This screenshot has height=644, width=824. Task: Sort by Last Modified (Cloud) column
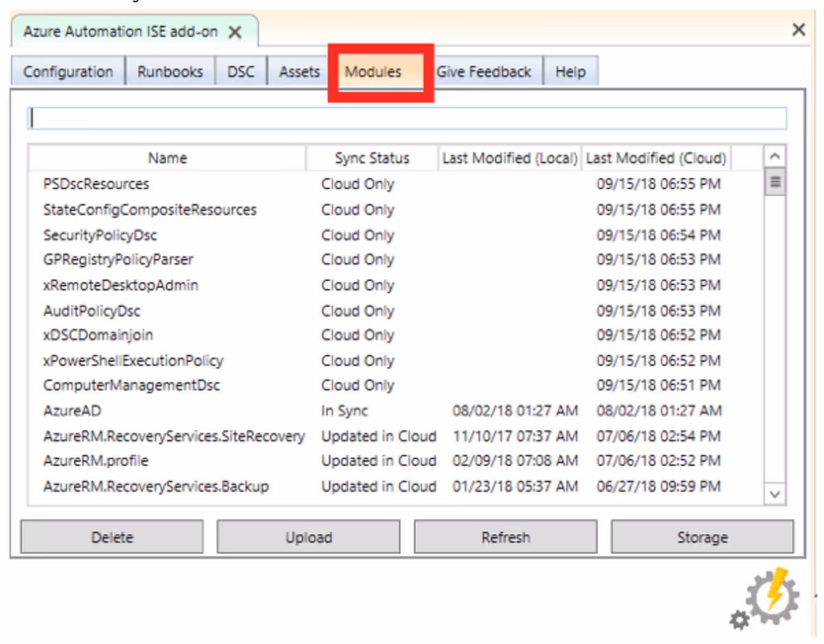point(656,158)
